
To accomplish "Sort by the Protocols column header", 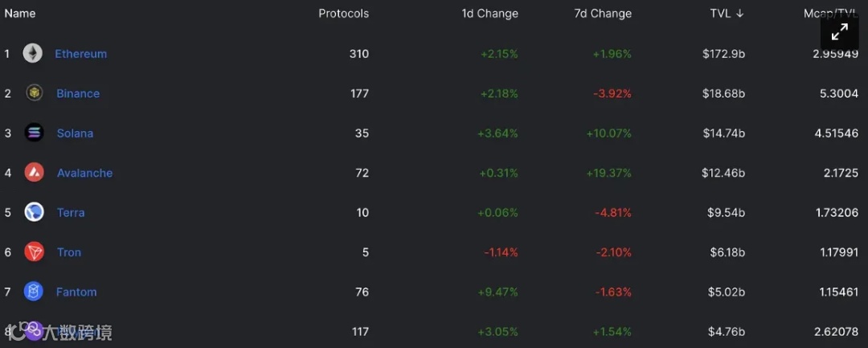I will [343, 14].
